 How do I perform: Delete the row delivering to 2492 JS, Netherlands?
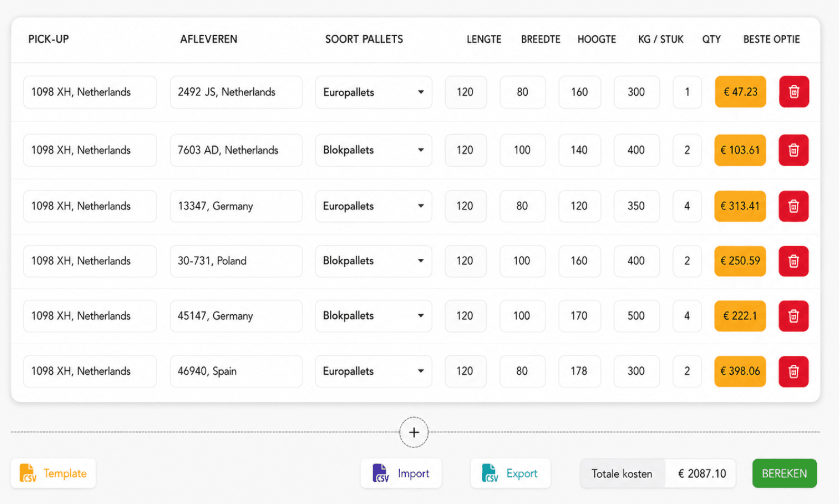click(x=794, y=92)
